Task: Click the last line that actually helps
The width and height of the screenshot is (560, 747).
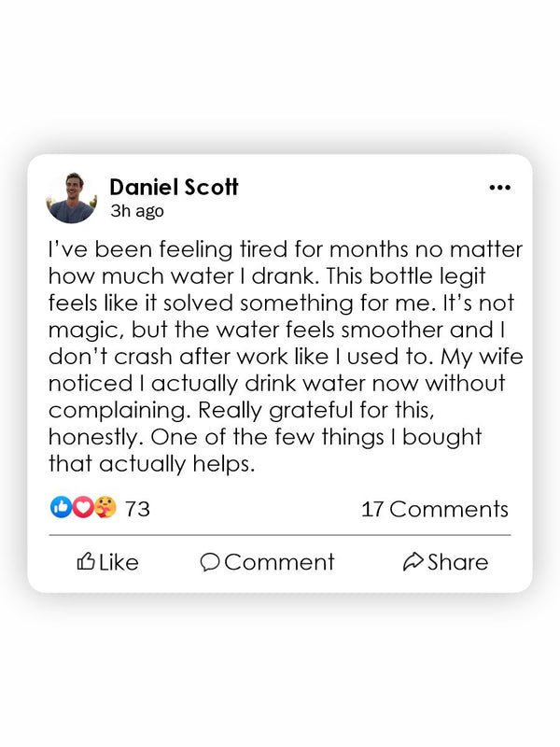Action: (x=151, y=463)
